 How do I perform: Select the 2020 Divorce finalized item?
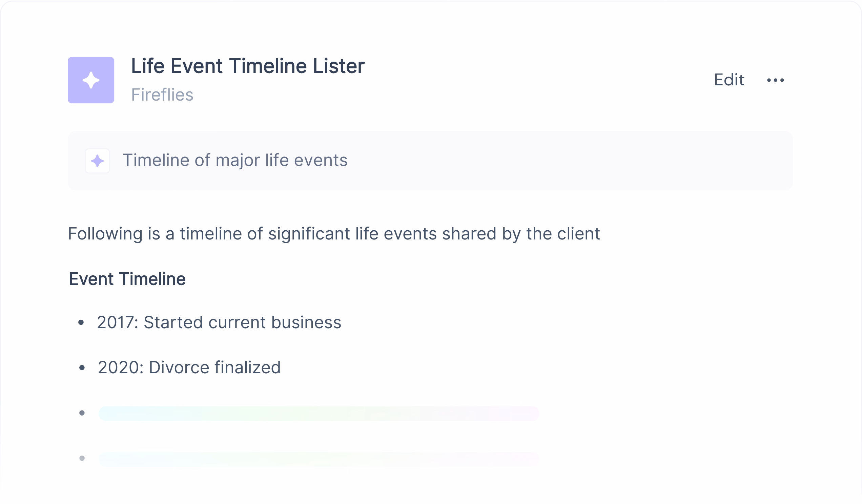[189, 367]
